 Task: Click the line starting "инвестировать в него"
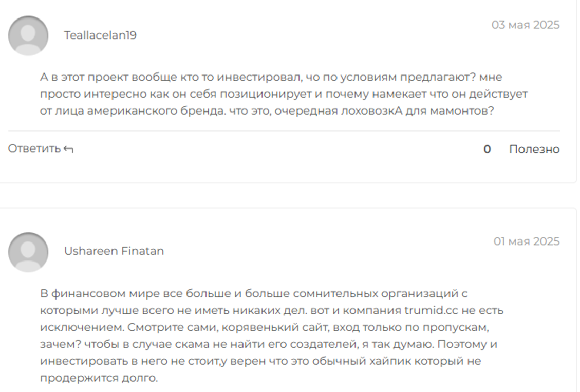260,361
